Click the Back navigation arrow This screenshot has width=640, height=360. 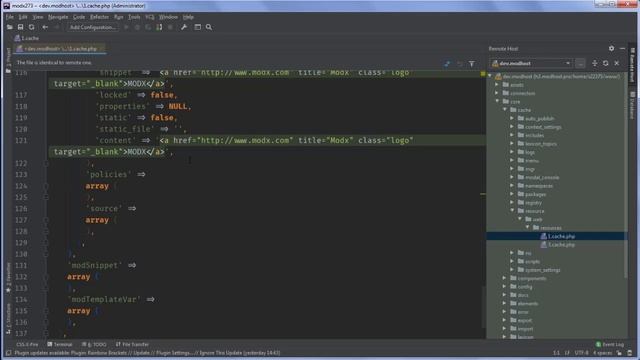pos(45,27)
